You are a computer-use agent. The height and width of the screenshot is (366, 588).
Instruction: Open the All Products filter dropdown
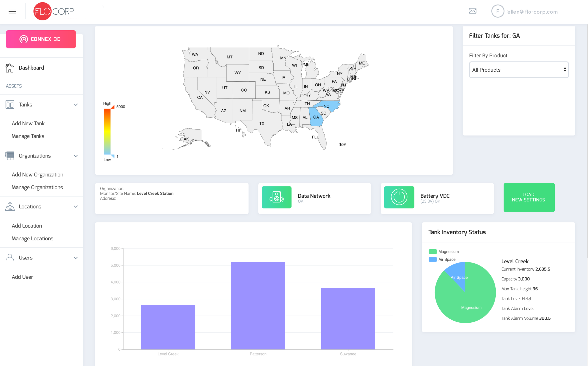pos(519,70)
